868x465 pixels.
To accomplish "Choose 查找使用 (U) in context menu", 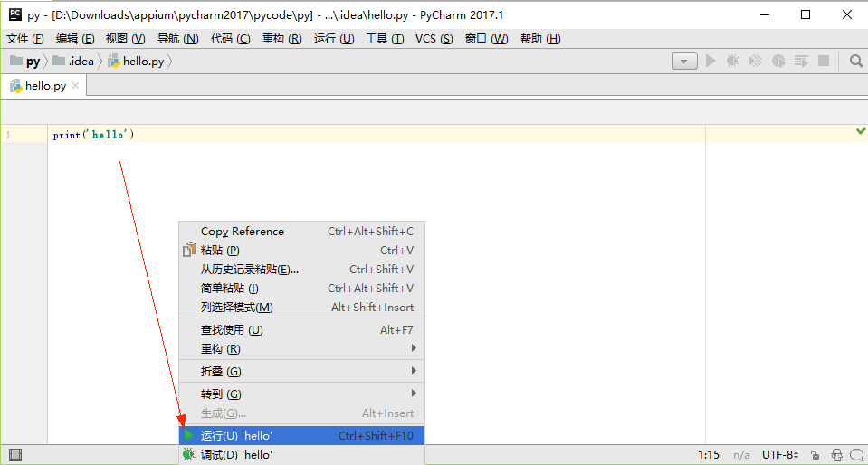I will (x=301, y=330).
